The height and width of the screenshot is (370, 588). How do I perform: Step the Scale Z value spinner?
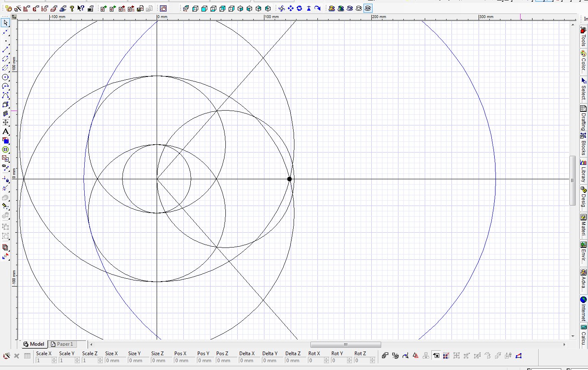tap(100, 361)
